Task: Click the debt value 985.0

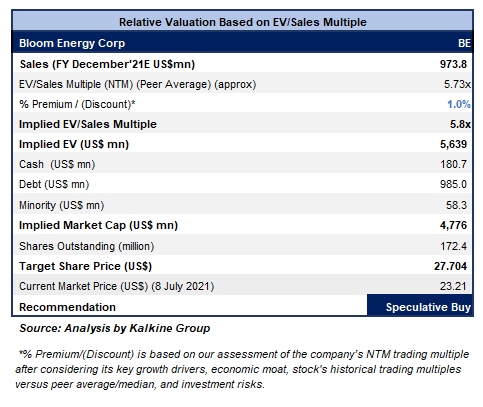Action: 453,184
